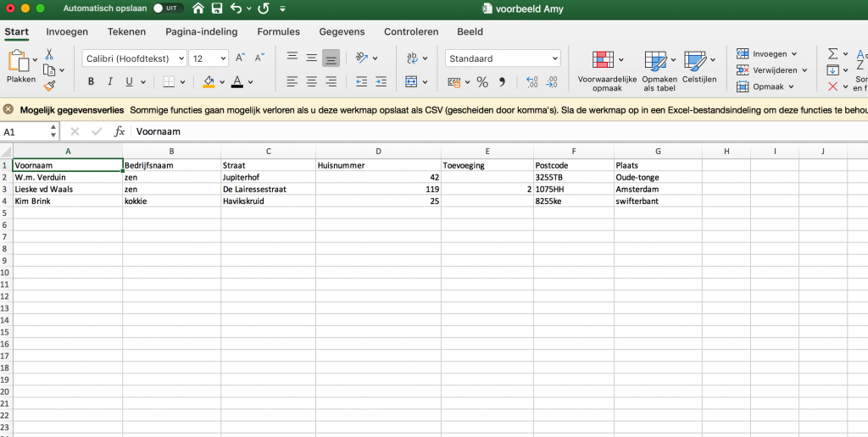This screenshot has height=437, width=868.
Task: Click the yellow fill color swatch
Action: (x=209, y=82)
